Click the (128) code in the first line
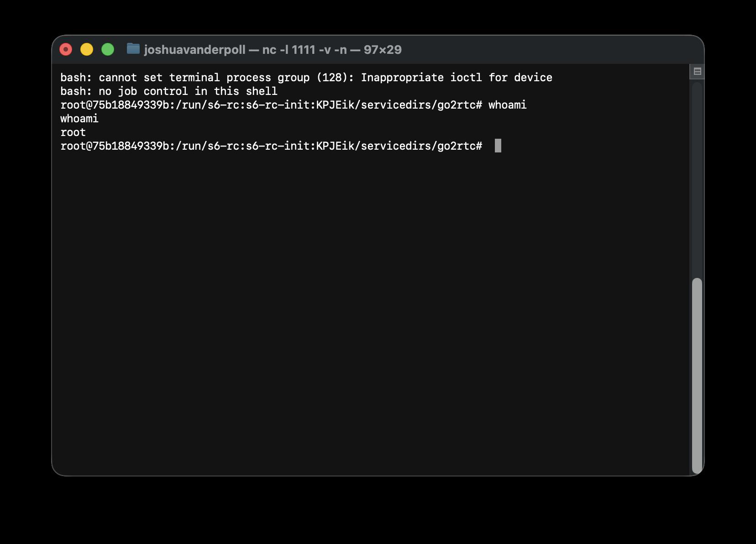This screenshot has width=756, height=544. [332, 78]
